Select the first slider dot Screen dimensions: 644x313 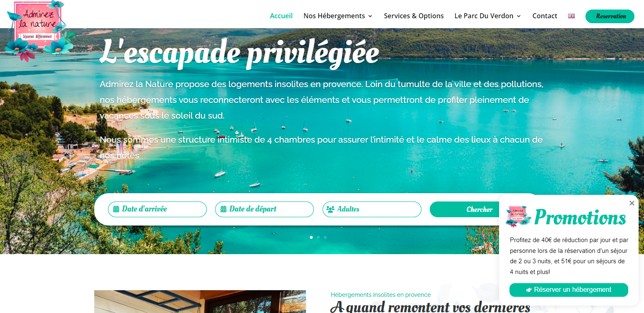(311, 237)
